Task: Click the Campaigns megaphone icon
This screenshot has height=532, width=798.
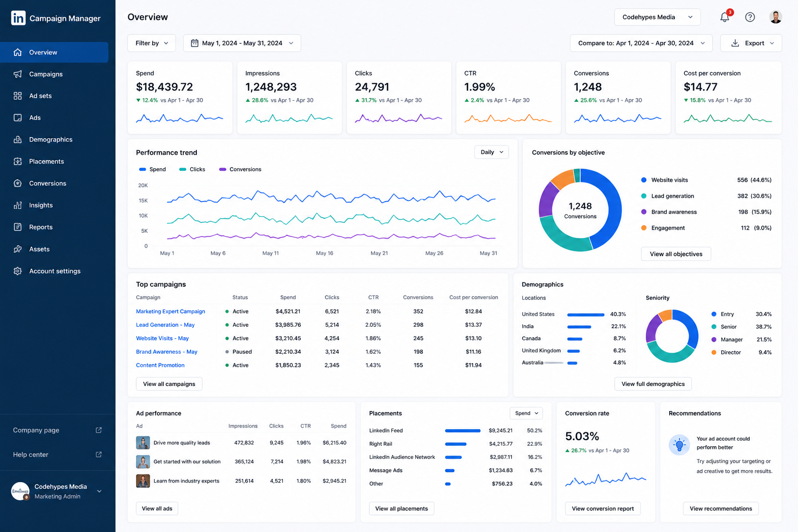Action: coord(18,74)
